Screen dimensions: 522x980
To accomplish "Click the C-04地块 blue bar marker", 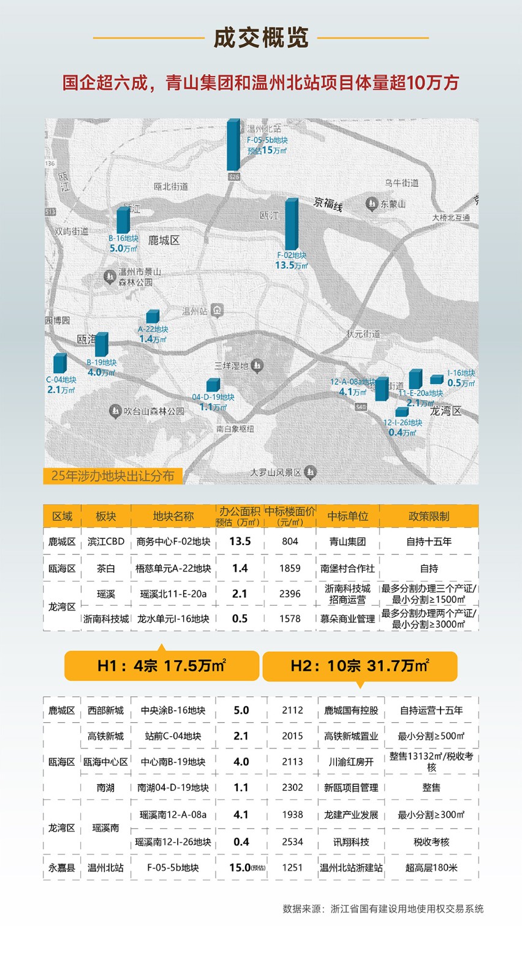I will coord(59,364).
